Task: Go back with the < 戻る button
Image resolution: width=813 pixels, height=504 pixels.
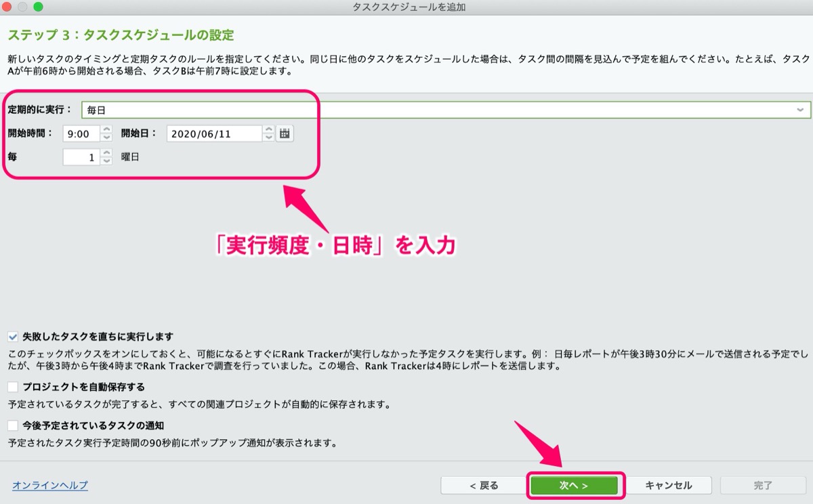Action: click(x=484, y=485)
